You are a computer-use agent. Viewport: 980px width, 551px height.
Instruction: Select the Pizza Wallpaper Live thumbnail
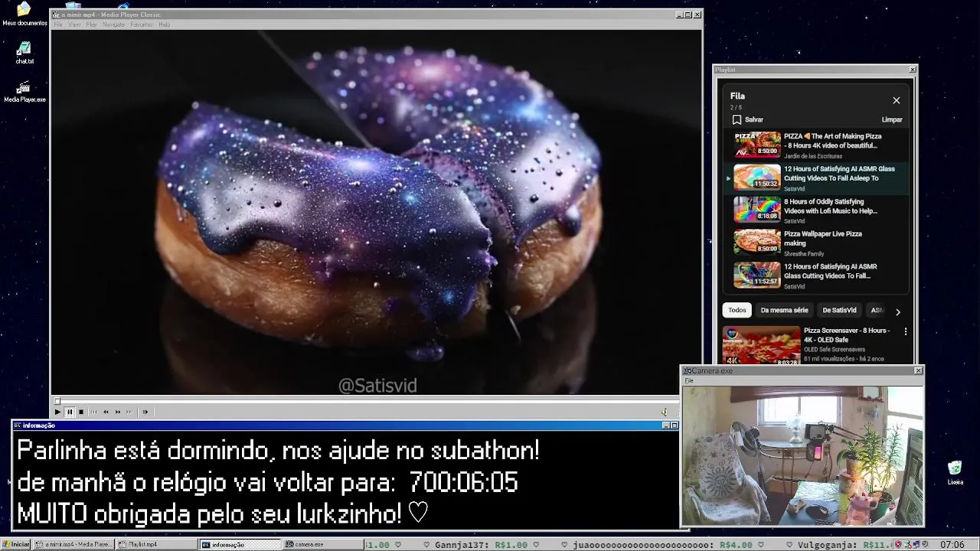coord(757,242)
